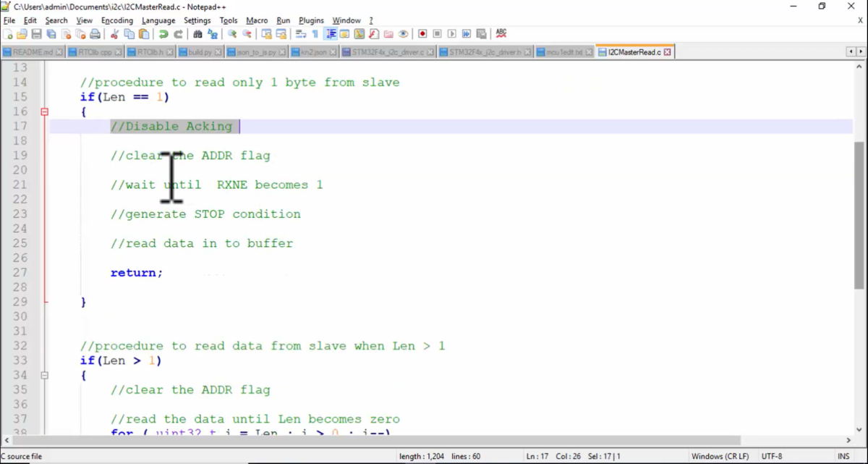Redo edit with toolbar arrow
This screenshot has width=868, height=464.
click(x=178, y=34)
